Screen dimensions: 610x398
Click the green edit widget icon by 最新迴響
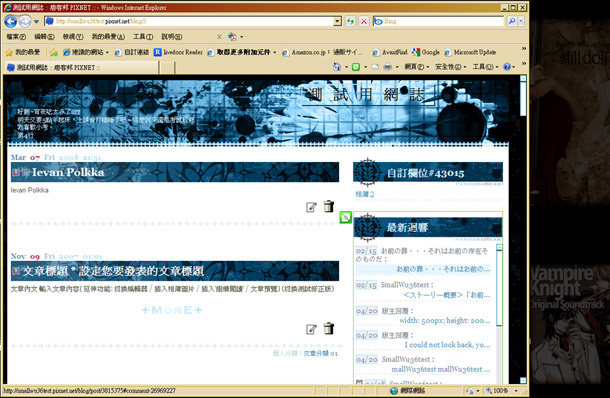[345, 217]
